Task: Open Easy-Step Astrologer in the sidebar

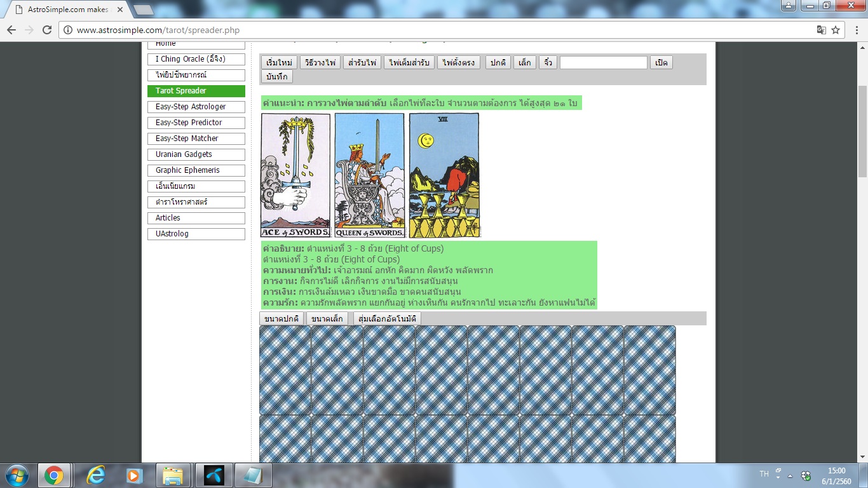Action: (x=196, y=107)
